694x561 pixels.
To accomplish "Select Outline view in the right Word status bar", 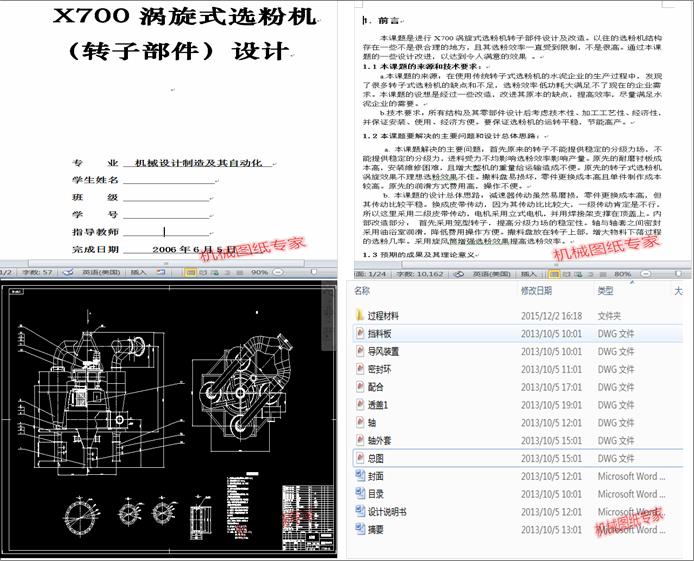I will 590,274.
